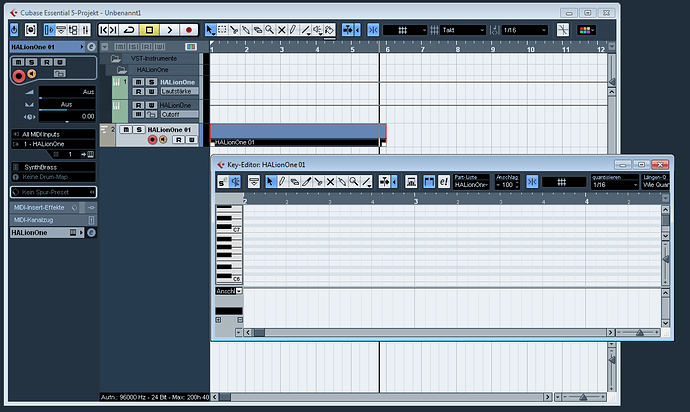Open the 1/16 quantize dropdown in the project toolbar

tap(525, 30)
